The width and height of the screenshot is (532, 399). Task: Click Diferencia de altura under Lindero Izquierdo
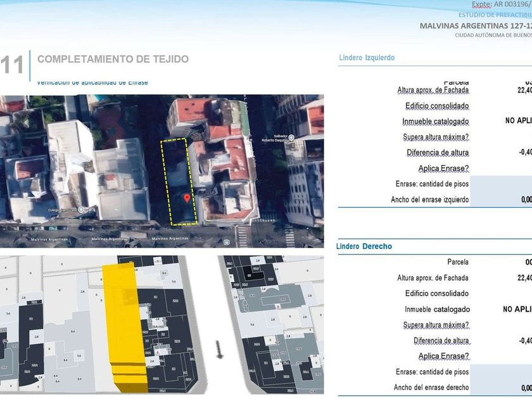(438, 153)
